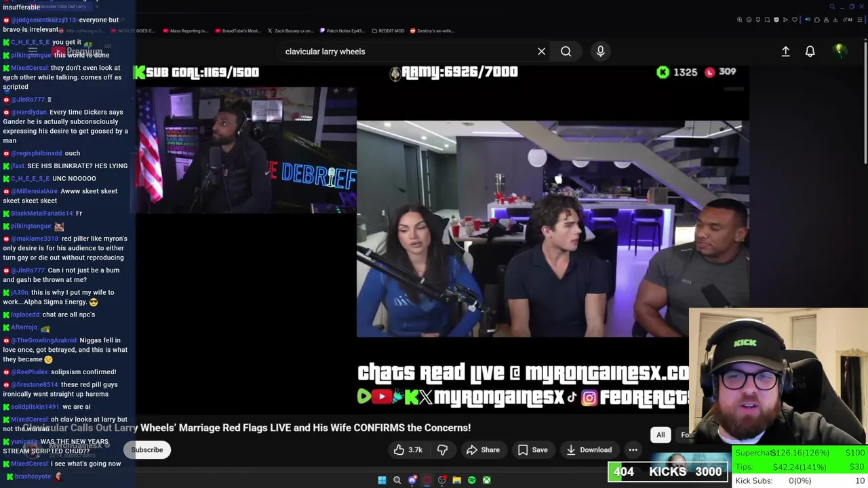The image size is (868, 488).
Task: Open the more actions three-dot menu
Action: [633, 449]
